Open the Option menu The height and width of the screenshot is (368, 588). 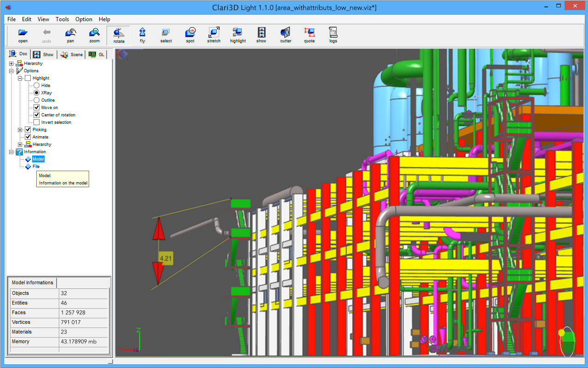(84, 19)
